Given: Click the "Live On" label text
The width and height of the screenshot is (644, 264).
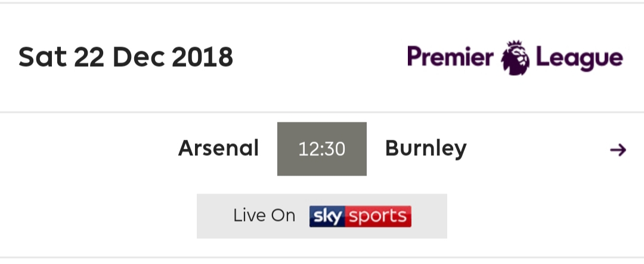Looking at the screenshot, I should click(x=264, y=216).
